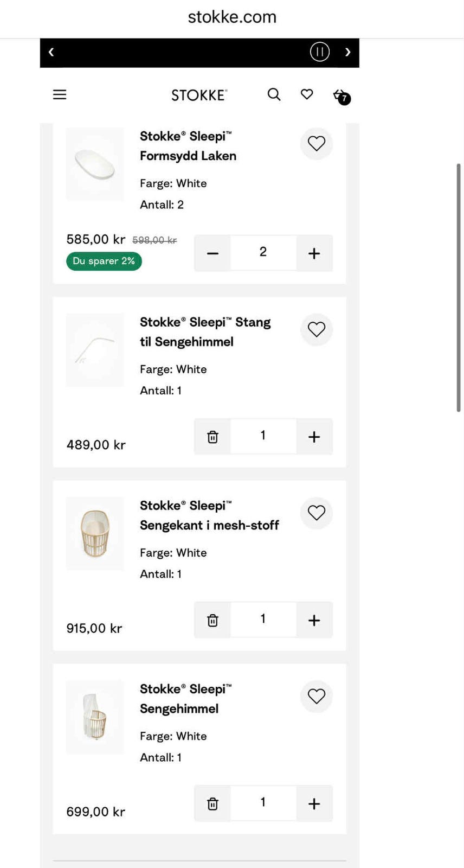464x868 pixels.
Task: Add Sleepi Sengehimmel to wishlist
Action: tap(317, 696)
